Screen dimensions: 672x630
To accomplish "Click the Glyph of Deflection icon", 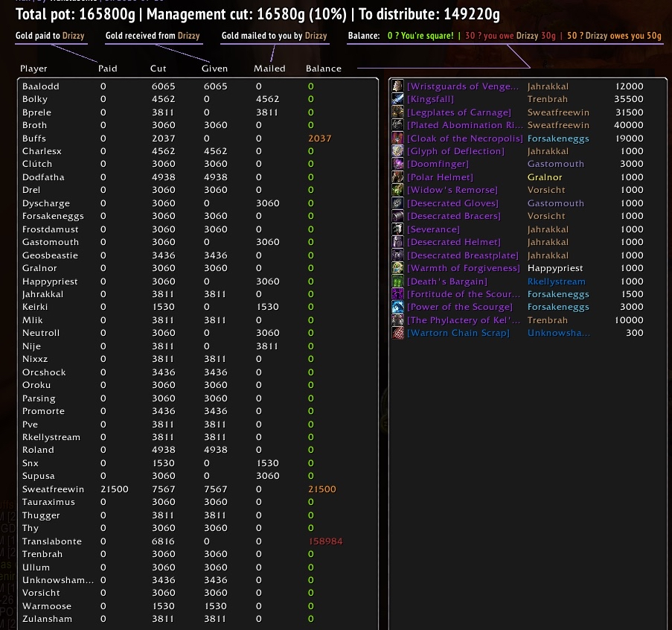I will (x=397, y=151).
